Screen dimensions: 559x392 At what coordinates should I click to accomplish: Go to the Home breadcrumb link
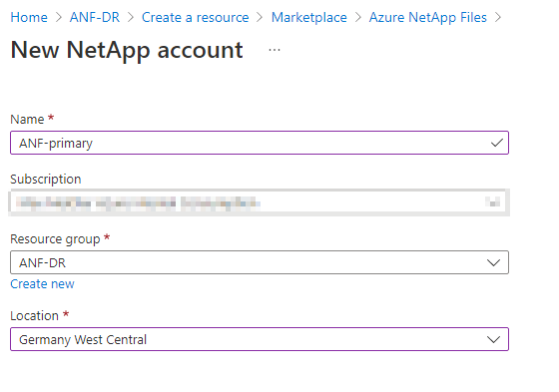click(29, 17)
